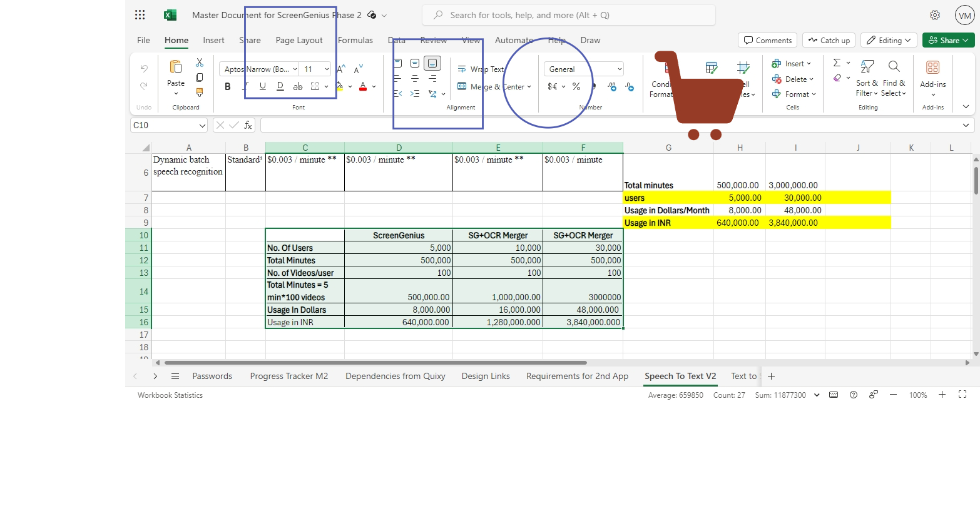Open the borders dropdown arrow

(x=326, y=86)
